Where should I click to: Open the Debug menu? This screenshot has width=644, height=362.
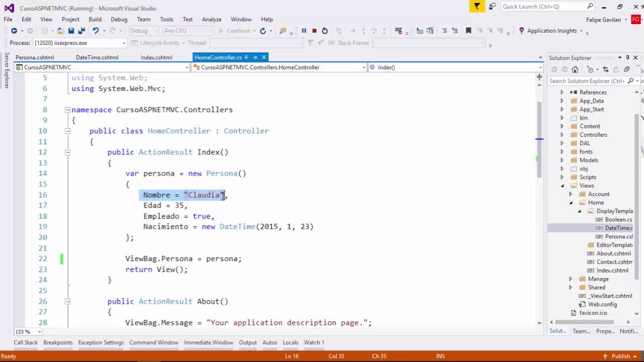point(119,19)
